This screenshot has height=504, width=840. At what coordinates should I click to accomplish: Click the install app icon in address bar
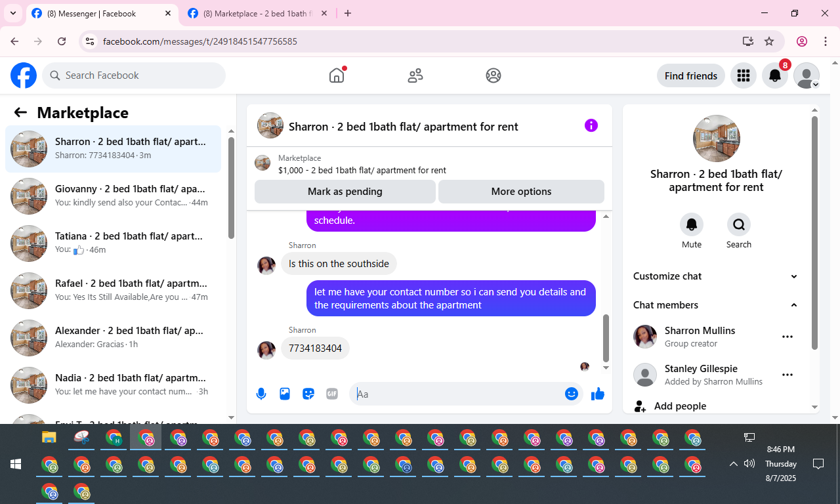(748, 41)
